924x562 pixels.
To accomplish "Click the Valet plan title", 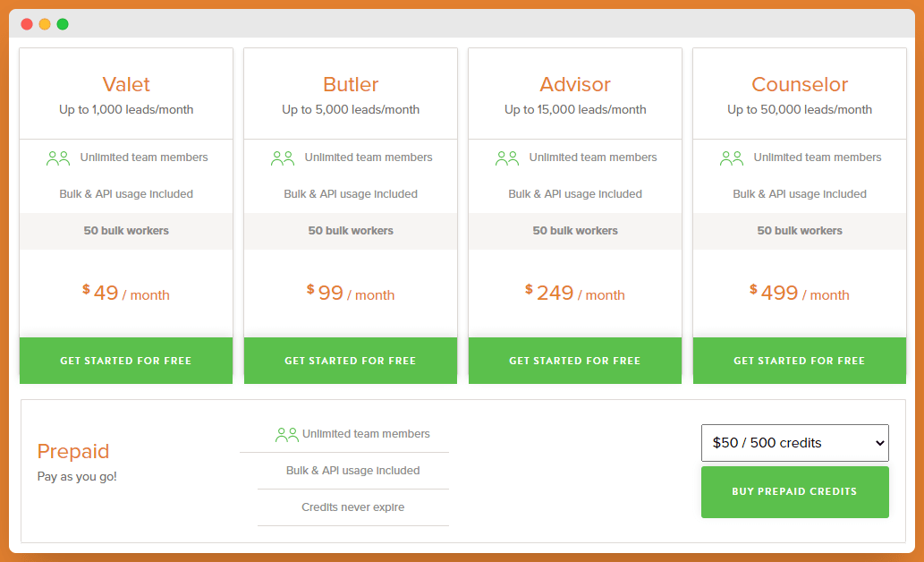I will [x=126, y=85].
